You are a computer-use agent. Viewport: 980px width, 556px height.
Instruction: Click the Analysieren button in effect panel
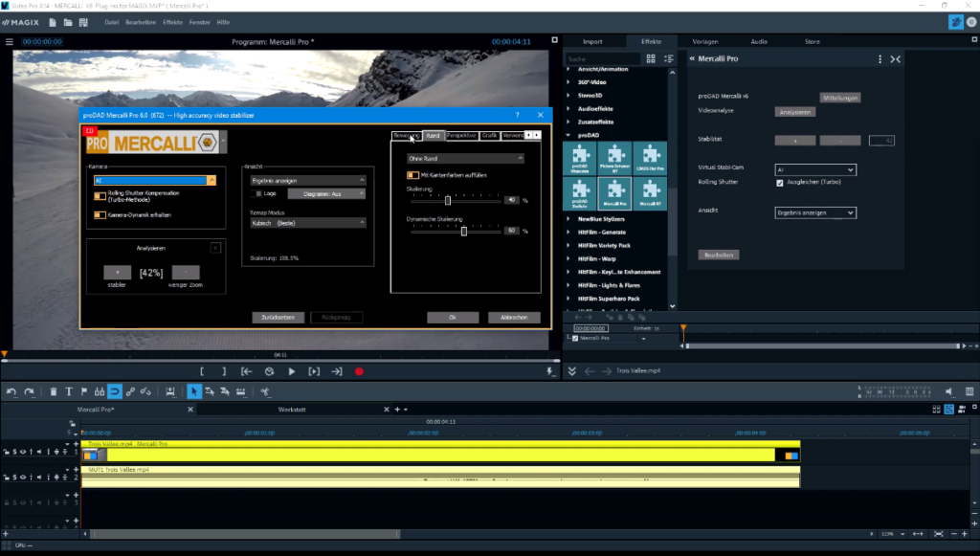point(795,112)
